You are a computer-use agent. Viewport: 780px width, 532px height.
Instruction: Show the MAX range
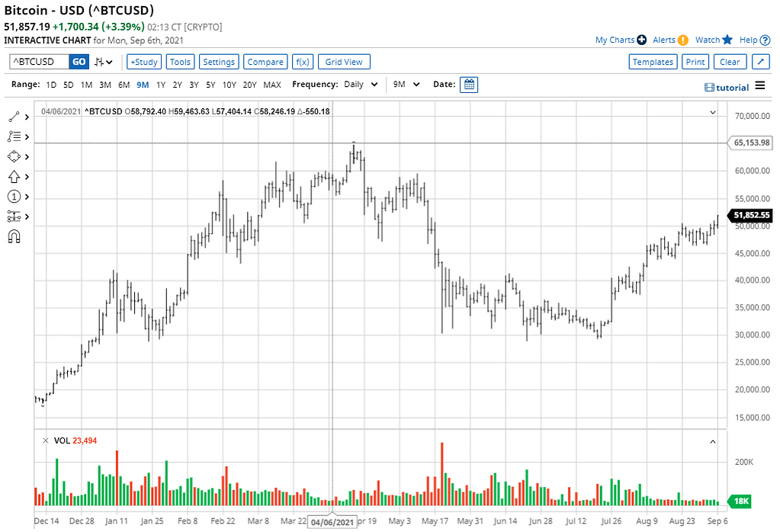[x=272, y=85]
